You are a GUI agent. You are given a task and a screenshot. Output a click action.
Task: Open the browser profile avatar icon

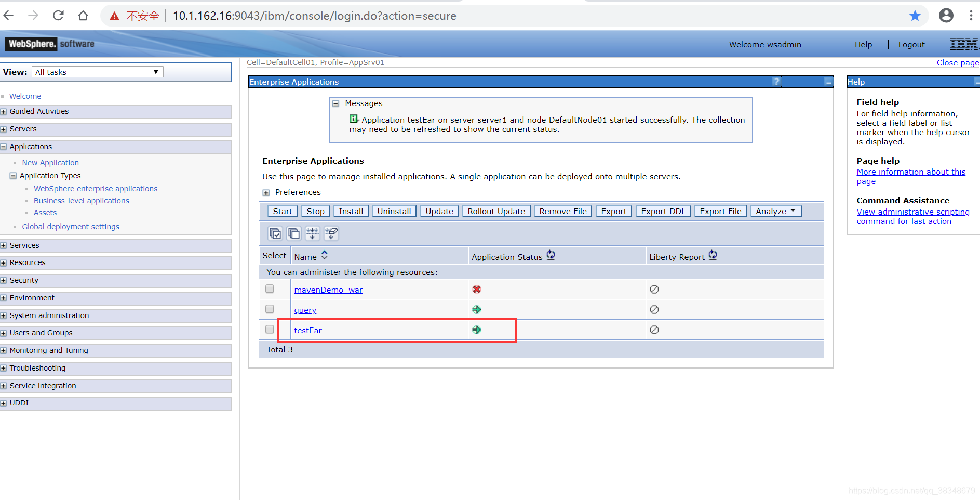pyautogui.click(x=946, y=16)
